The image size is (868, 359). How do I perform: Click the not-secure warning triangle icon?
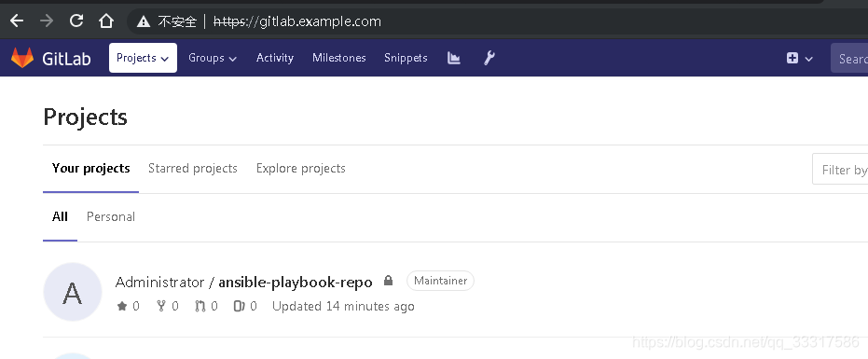pos(144,21)
